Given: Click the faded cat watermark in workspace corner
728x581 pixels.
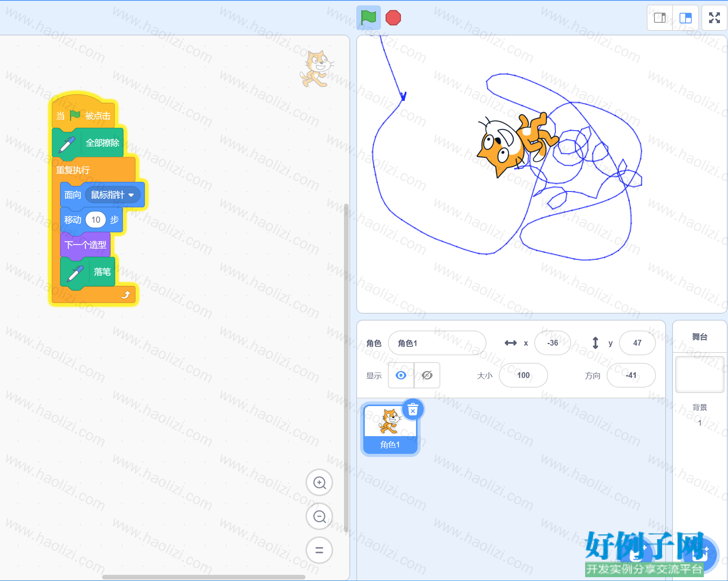Looking at the screenshot, I should pos(317,69).
